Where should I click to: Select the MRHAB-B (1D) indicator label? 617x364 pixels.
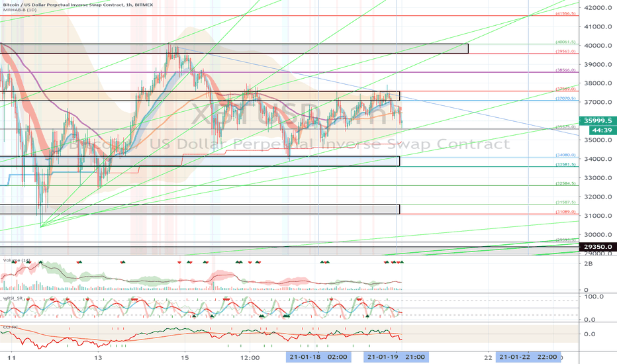coord(19,10)
